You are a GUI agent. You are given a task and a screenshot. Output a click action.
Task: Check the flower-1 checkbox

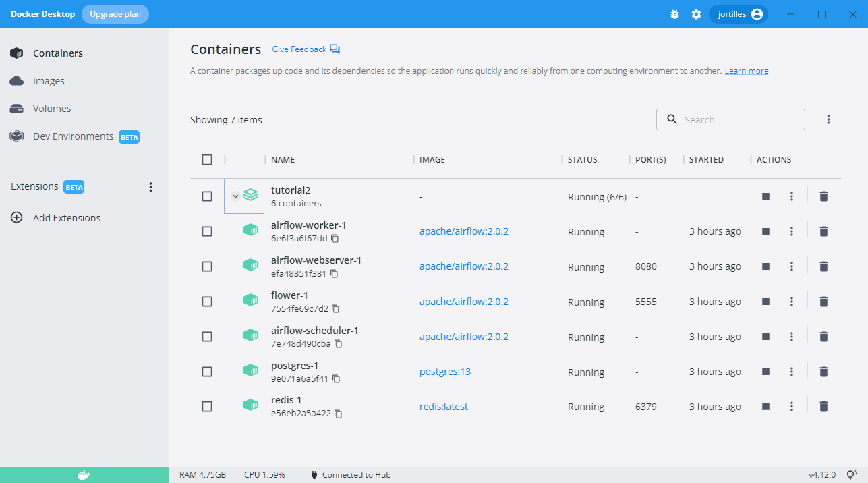pos(207,302)
